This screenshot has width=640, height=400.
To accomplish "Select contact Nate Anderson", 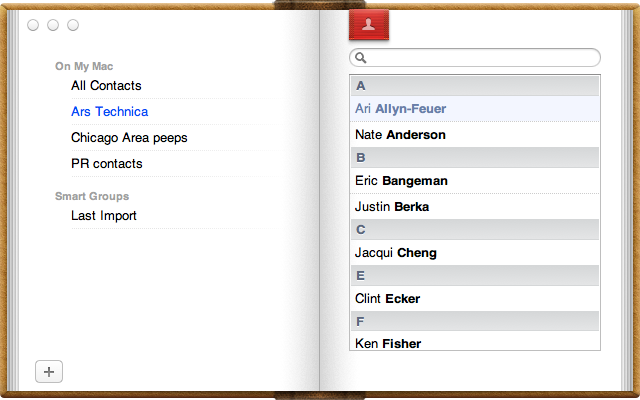I will click(x=475, y=135).
